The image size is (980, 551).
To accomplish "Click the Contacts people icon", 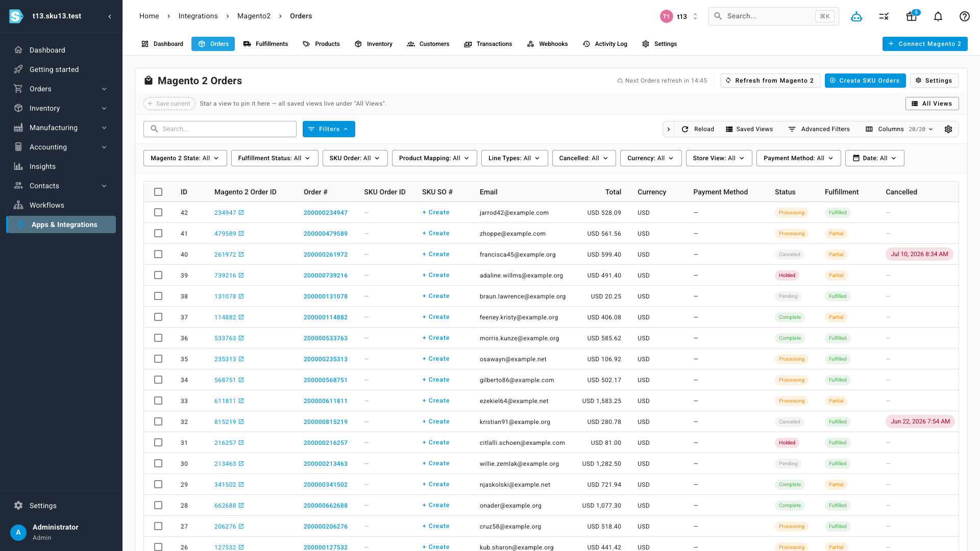I will tap(18, 186).
